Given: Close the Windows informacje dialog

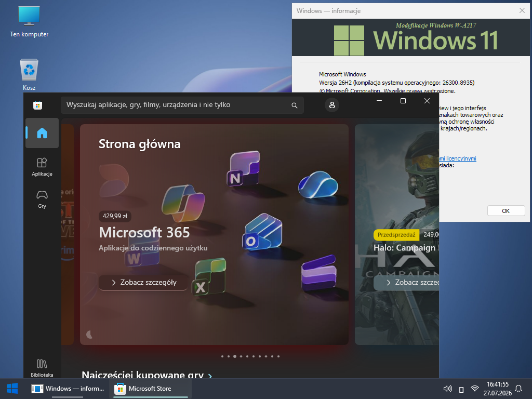Looking at the screenshot, I should click(522, 10).
